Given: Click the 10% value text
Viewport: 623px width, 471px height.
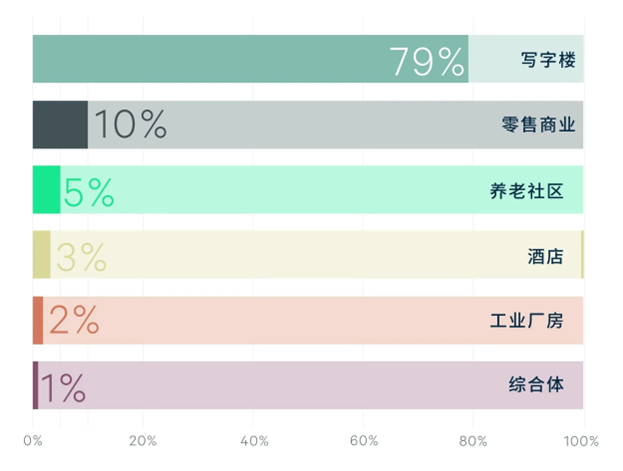Looking at the screenshot, I should pos(130,125).
